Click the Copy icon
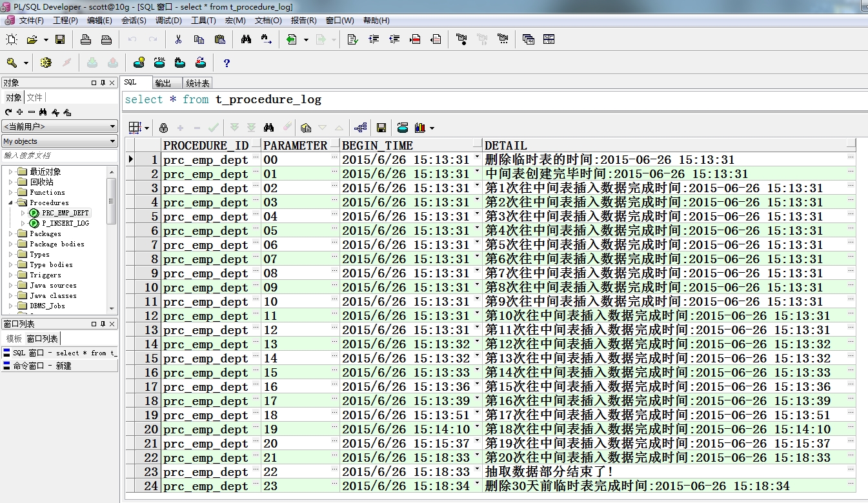The image size is (868, 503). (199, 40)
